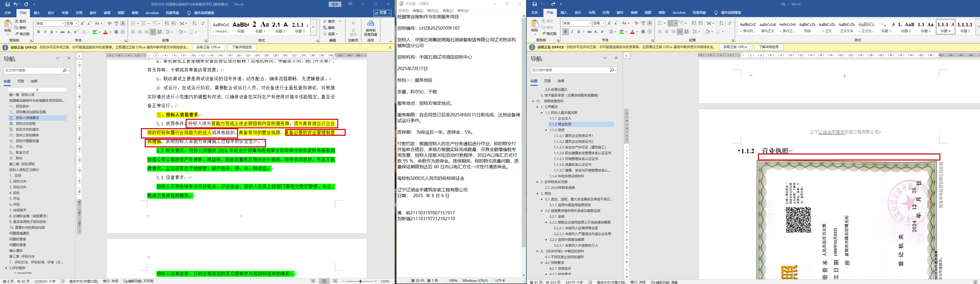The width and height of the screenshot is (980, 284).
Task: Open ribbon display options in left Word
Action: (x=350, y=4)
